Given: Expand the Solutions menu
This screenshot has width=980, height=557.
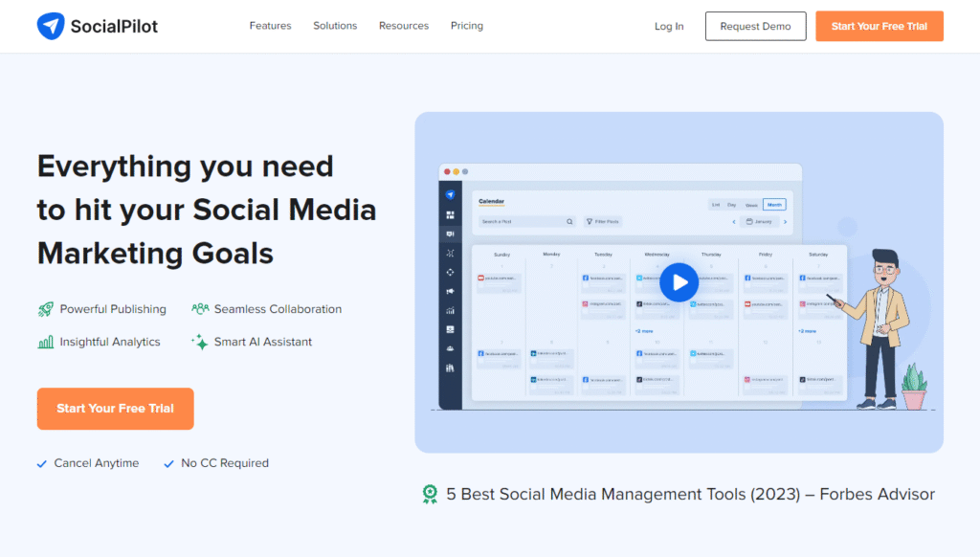Looking at the screenshot, I should coord(335,26).
